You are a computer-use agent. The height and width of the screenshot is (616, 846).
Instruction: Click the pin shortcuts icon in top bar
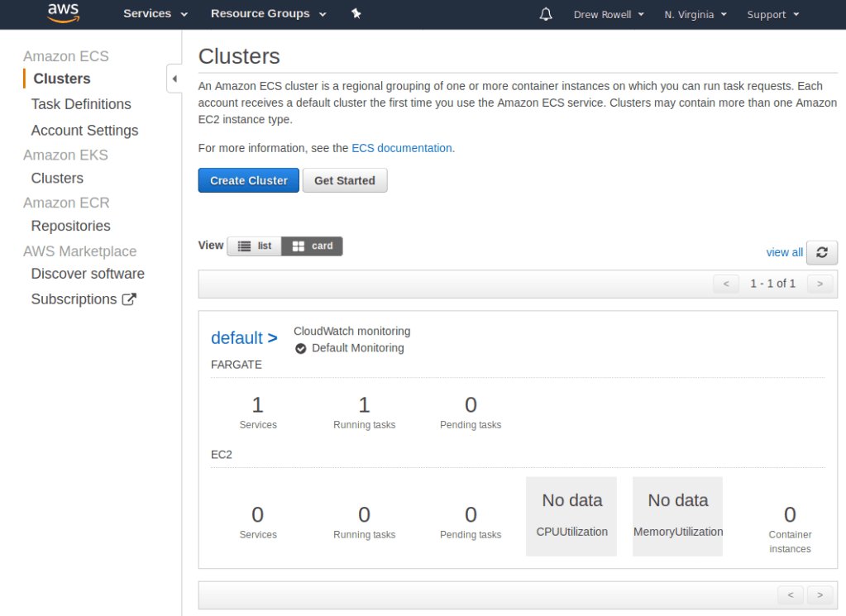click(x=356, y=14)
